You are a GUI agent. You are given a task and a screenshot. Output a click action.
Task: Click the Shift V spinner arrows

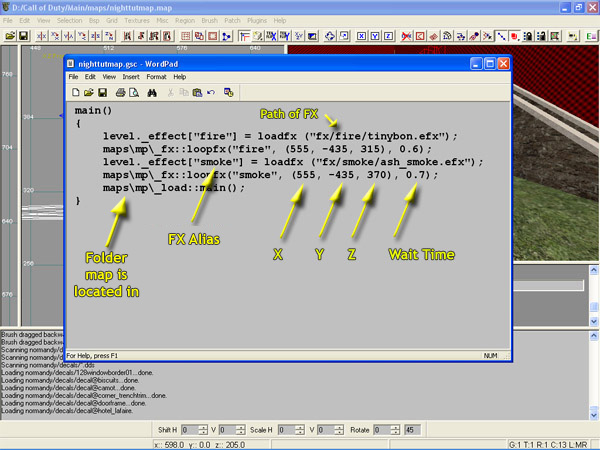pos(241,430)
